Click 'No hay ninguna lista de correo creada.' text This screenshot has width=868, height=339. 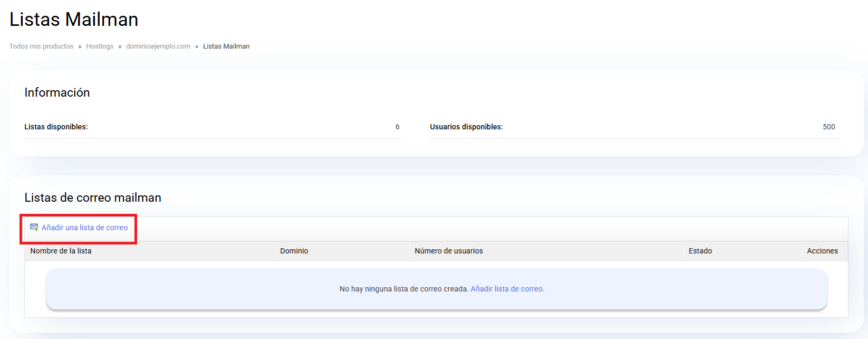click(404, 289)
